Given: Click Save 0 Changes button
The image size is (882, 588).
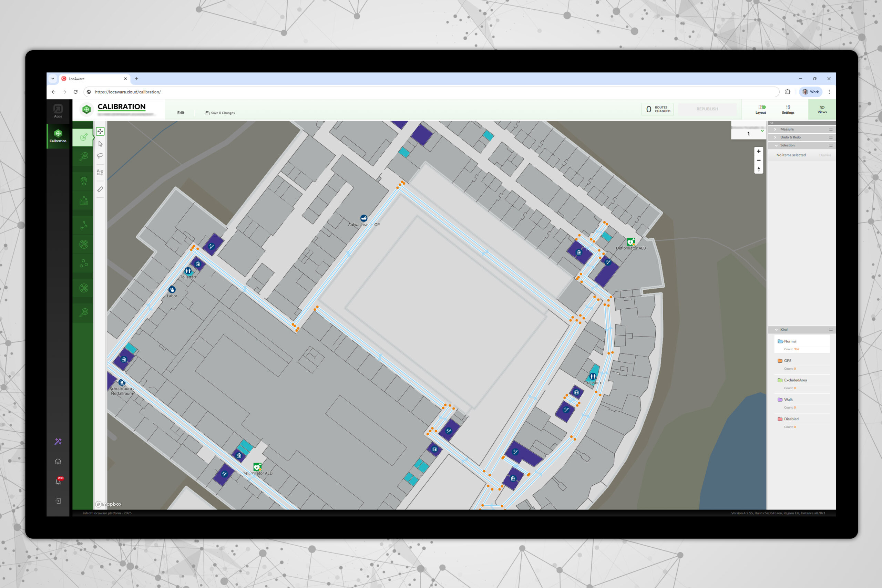Looking at the screenshot, I should coord(220,113).
